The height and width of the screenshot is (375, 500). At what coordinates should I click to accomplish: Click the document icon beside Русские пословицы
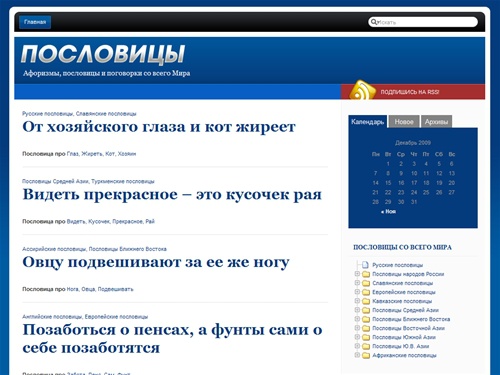click(365, 265)
